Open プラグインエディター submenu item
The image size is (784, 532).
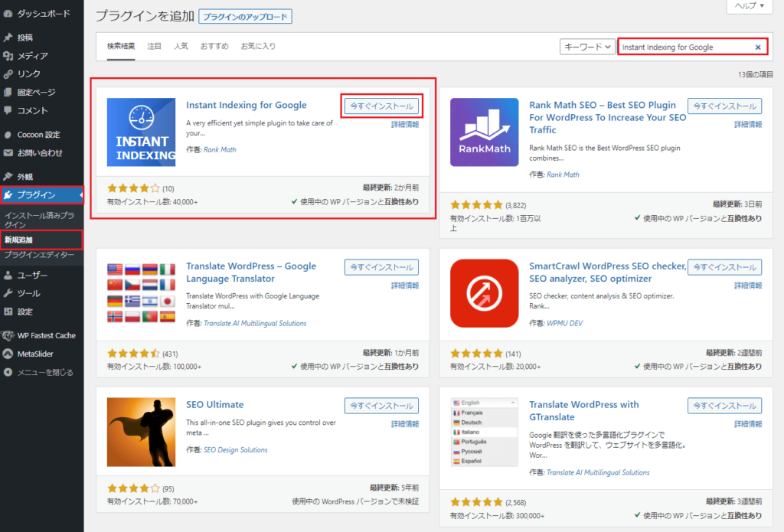[39, 255]
